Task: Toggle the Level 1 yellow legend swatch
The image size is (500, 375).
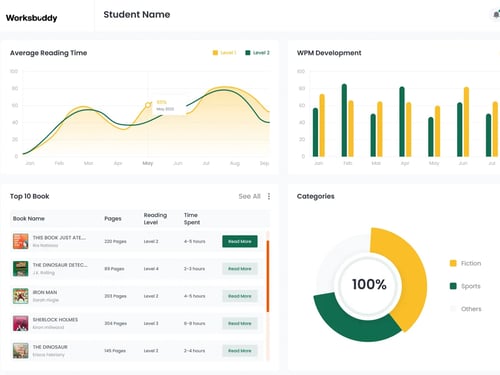Action: (x=215, y=53)
